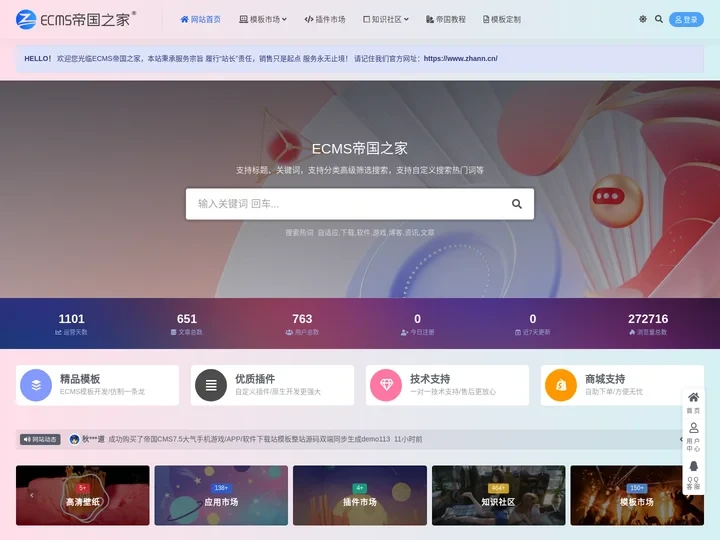Click the carousel previous arrow on 高清壁纸

tap(32, 495)
